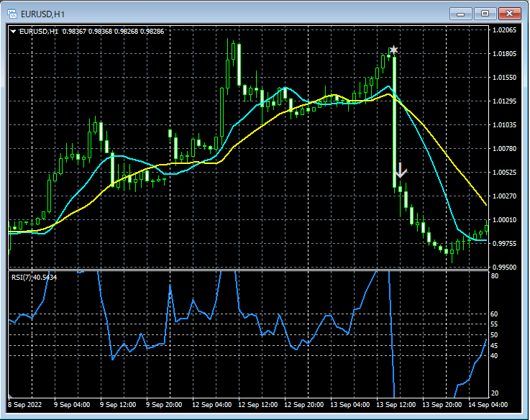Close the EURUSD,H1 chart window
This screenshot has width=530, height=420.
click(x=510, y=14)
